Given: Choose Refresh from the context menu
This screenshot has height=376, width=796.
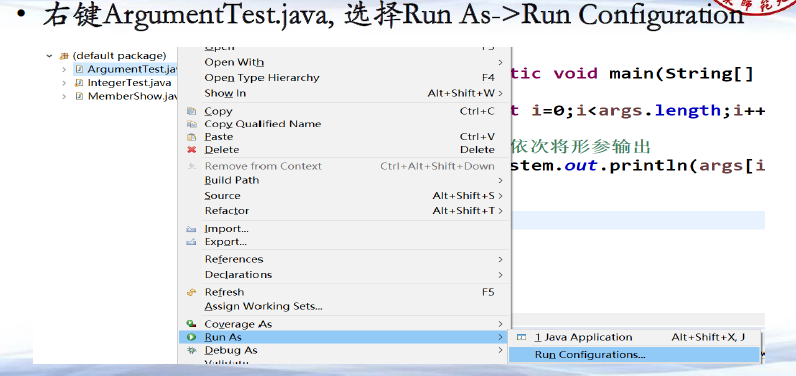Looking at the screenshot, I should (x=344, y=292).
